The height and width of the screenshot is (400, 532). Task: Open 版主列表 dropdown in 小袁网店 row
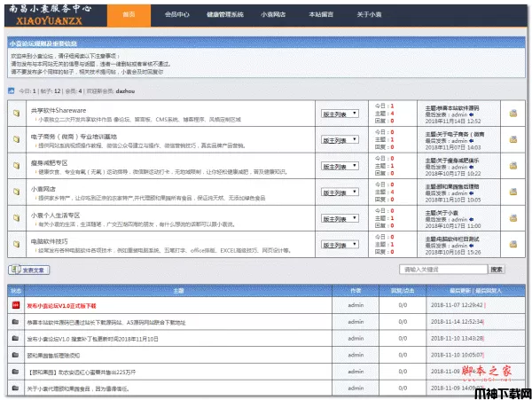click(340, 192)
